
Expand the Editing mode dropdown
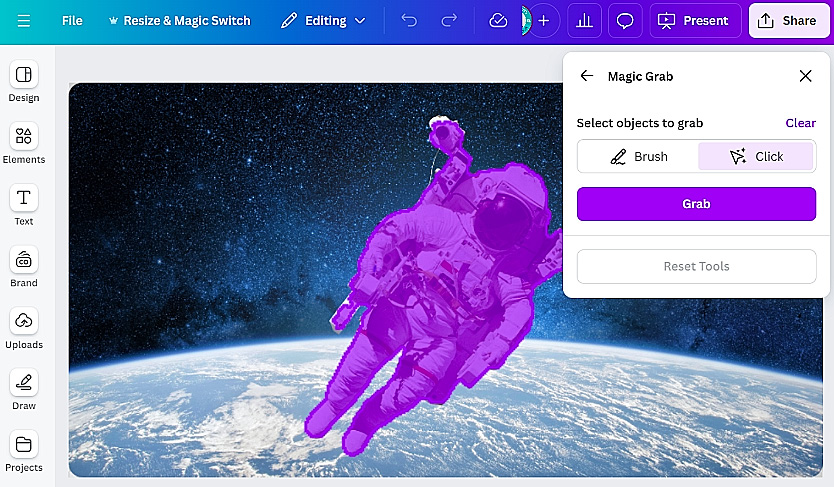coord(323,21)
